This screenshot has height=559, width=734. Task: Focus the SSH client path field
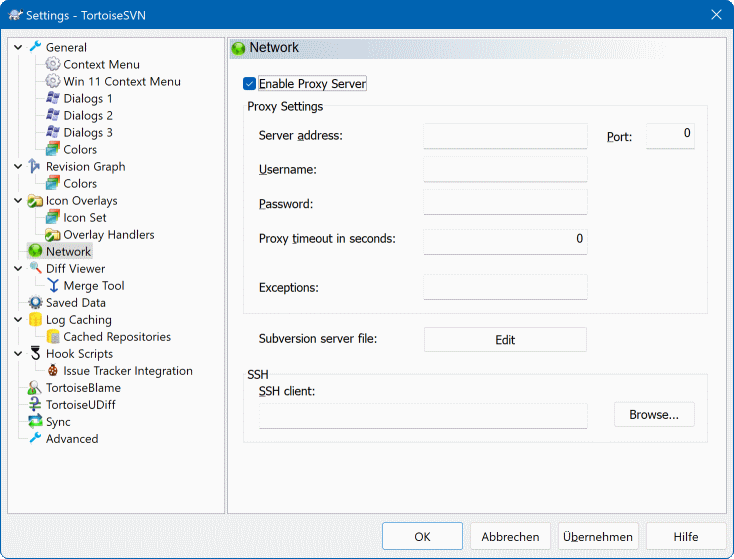[423, 415]
